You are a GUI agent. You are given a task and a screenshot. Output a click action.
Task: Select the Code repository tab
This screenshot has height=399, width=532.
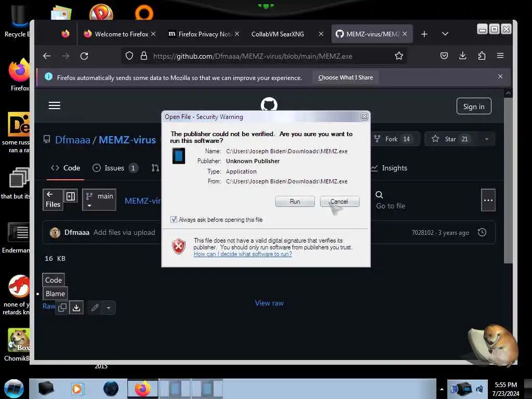point(65,168)
